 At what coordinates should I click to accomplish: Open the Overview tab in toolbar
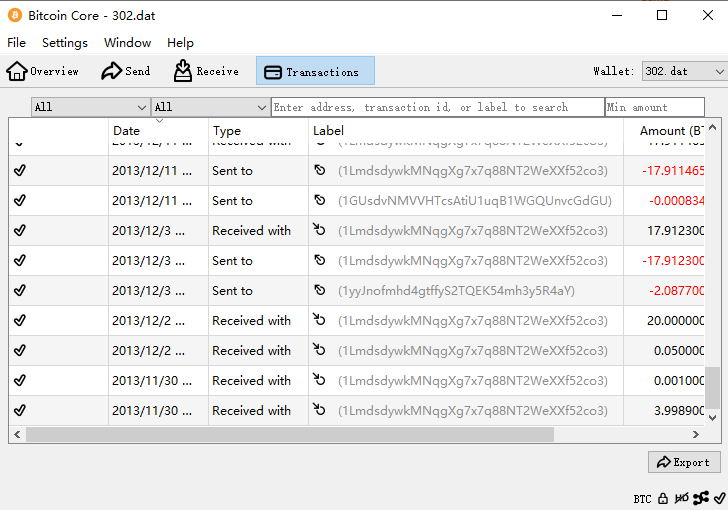point(43,71)
